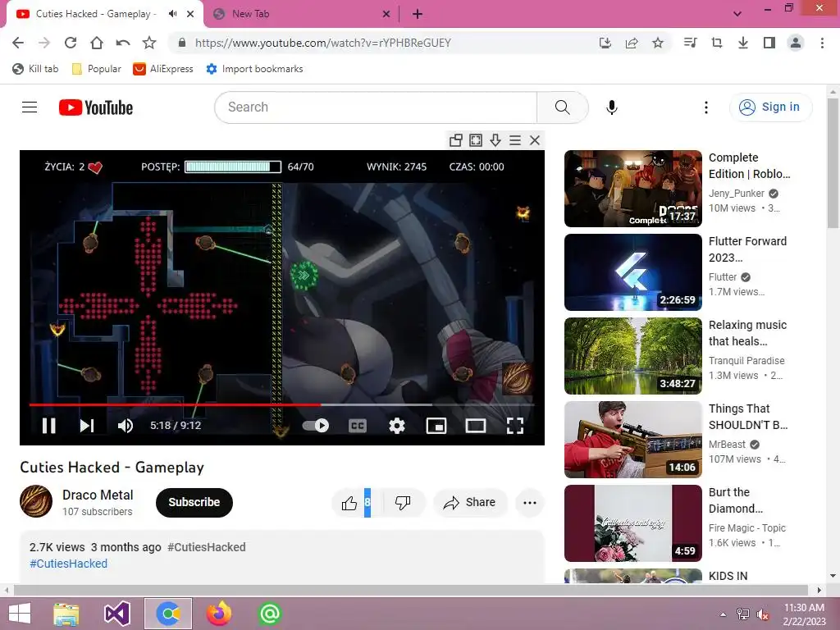This screenshot has width=840, height=630.
Task: Share this page icon in address bar
Action: point(632,43)
